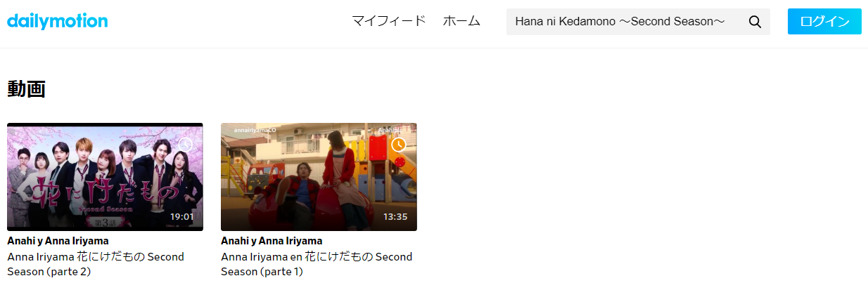Go to the ホーム page
The width and height of the screenshot is (868, 283).
click(x=461, y=21)
